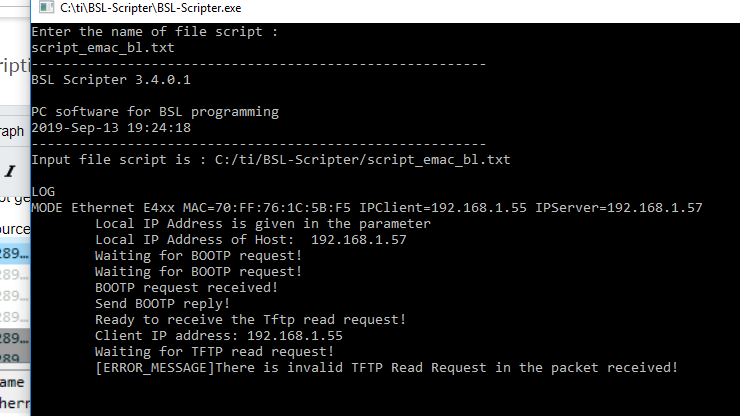Click the Waiting for TFTP read request line
740x416 pixels.
pos(213,351)
